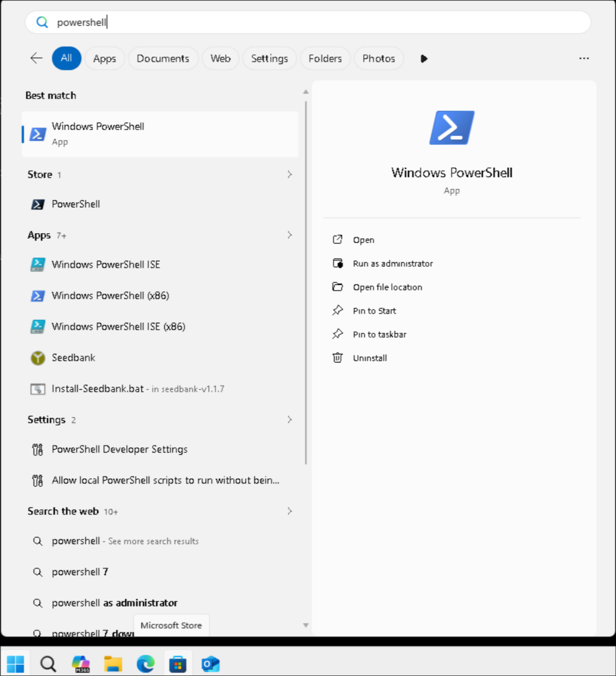Click the 'Install-Seedbank.bat' result text
The height and width of the screenshot is (676, 616).
tap(98, 389)
